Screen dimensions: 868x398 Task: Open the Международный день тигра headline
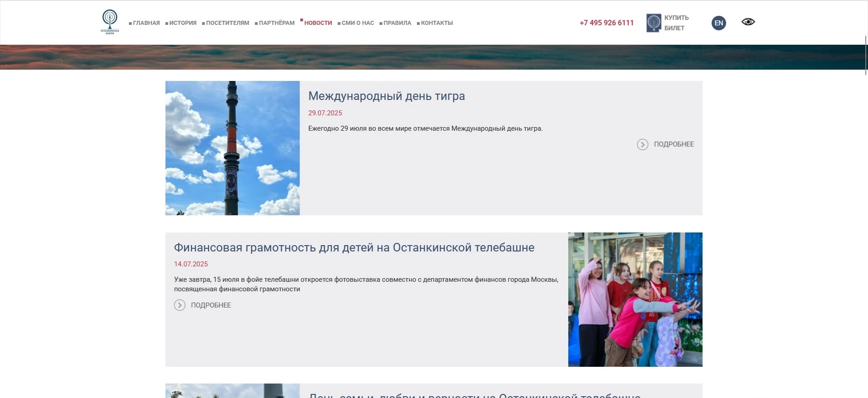pos(387,96)
